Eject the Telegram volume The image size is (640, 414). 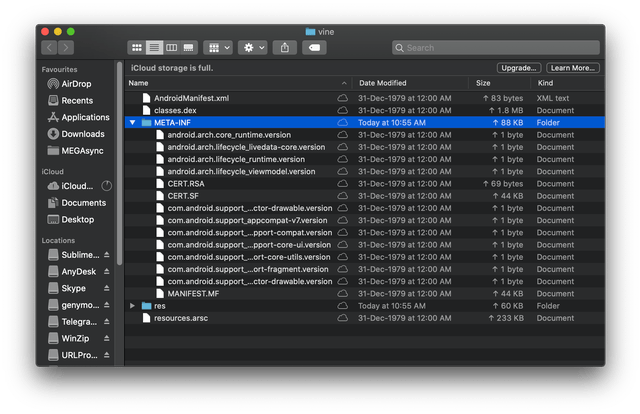(107, 322)
